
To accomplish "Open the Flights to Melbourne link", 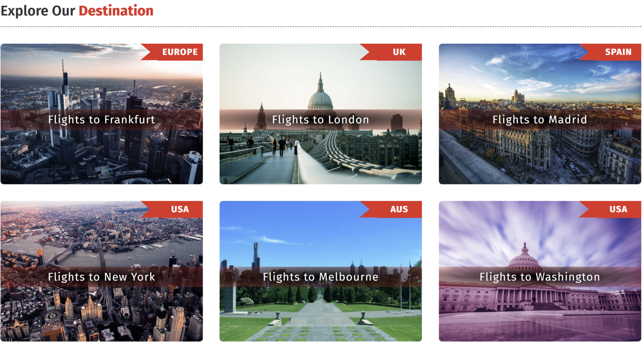I will click(x=321, y=277).
